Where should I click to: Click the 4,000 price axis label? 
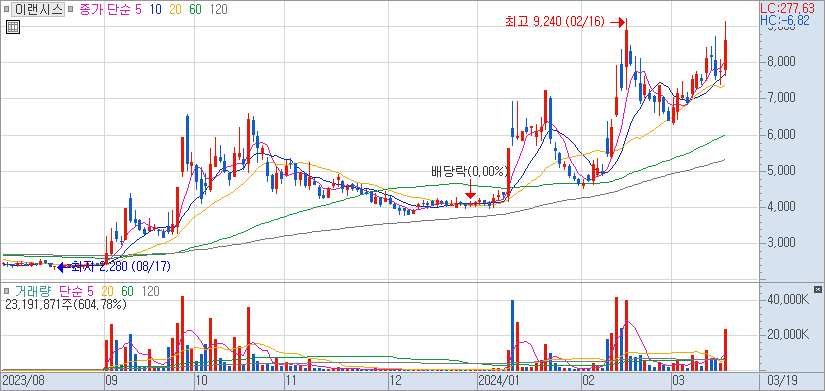tap(780, 207)
